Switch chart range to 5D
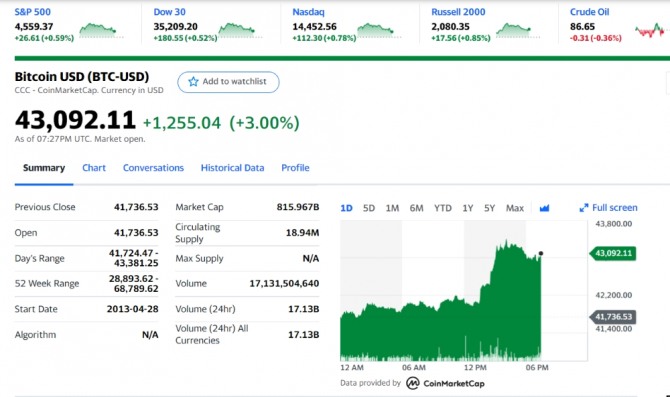The height and width of the screenshot is (397, 670). pos(369,208)
